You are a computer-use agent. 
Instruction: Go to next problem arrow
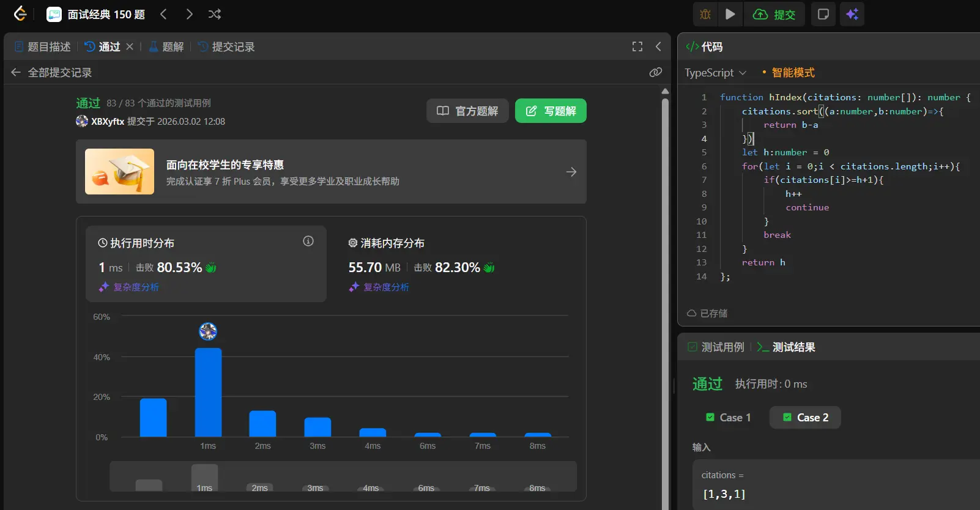tap(190, 14)
